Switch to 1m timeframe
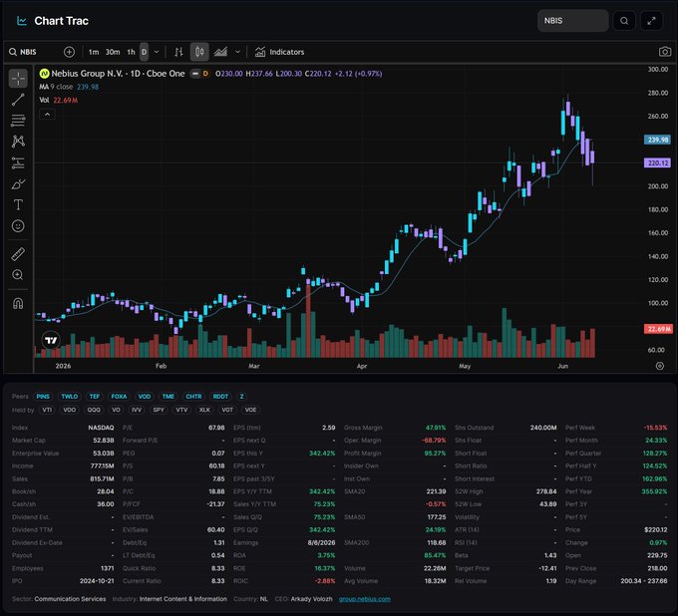 pos(94,52)
